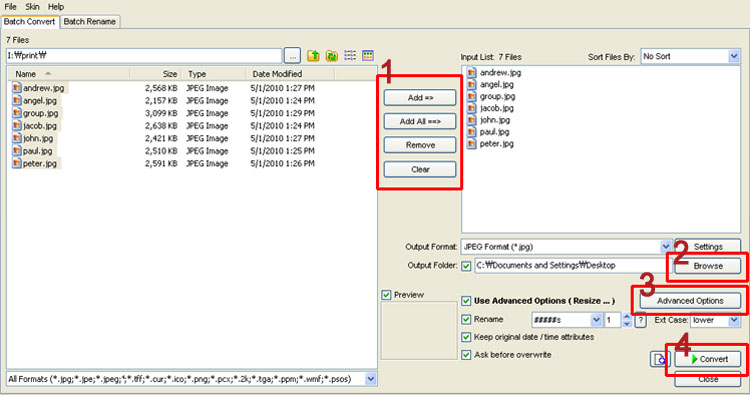Open output format Settings

708,247
